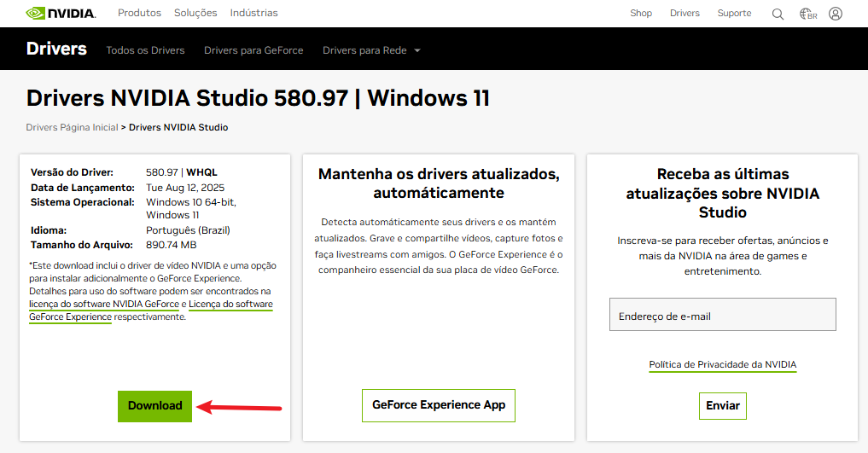Select the Drivers para GeForce tab
This screenshot has height=453, width=868.
pos(253,50)
